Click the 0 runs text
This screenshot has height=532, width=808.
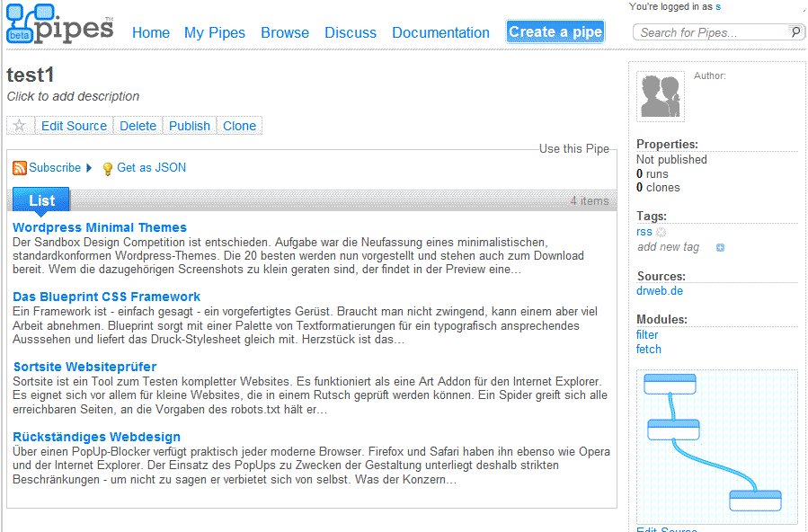pyautogui.click(x=652, y=174)
